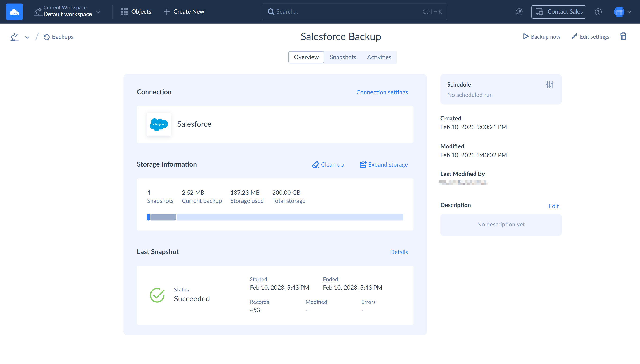The height and width of the screenshot is (364, 640).
Task: Click the No description yet box
Action: [x=501, y=225]
